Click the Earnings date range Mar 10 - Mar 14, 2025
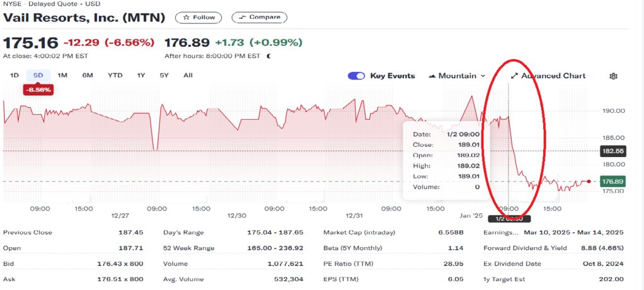The image size is (644, 290). pyautogui.click(x=574, y=233)
